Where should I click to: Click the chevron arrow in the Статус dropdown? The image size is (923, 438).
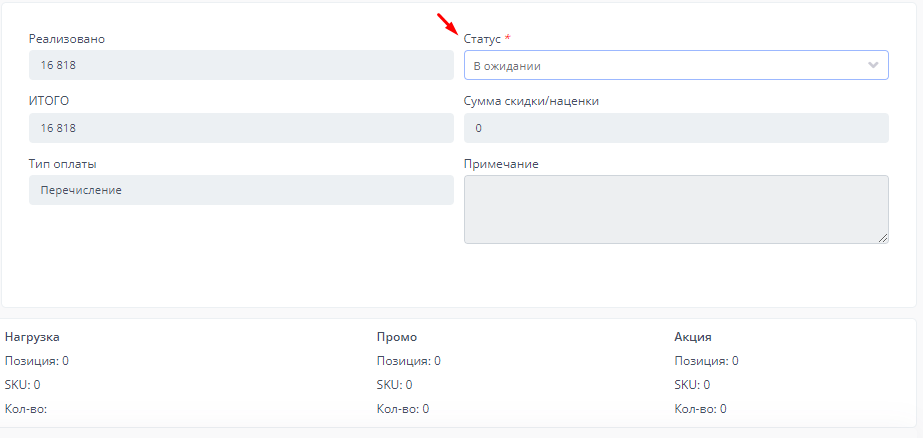pos(873,66)
